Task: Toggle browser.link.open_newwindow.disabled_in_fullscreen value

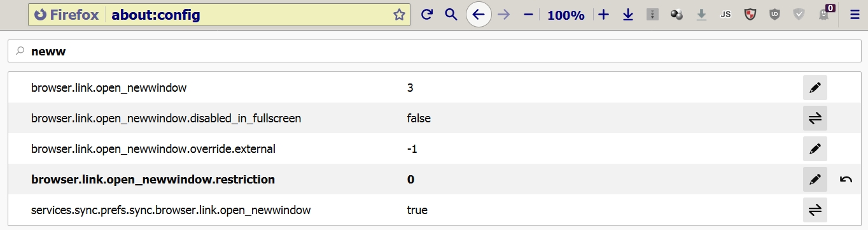Action: coord(815,119)
